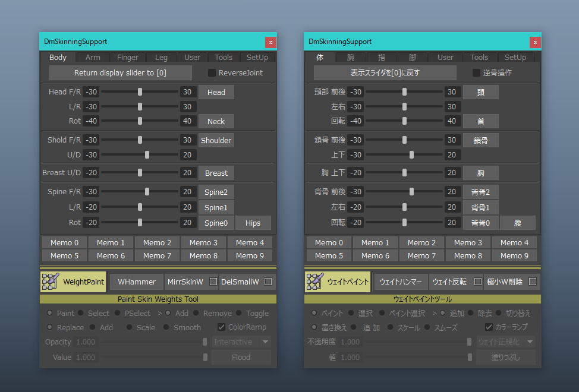Close the English DmSkinningSupport window
This screenshot has width=579, height=392.
point(270,42)
